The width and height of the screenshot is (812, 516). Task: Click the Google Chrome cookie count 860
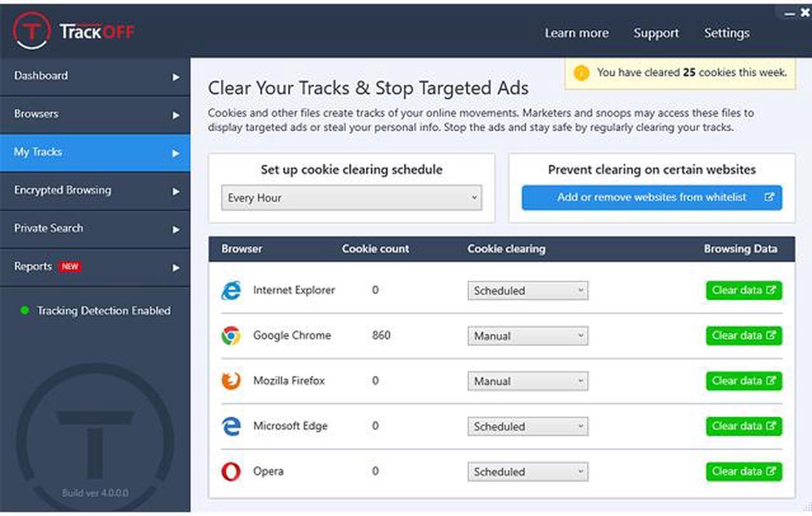[381, 335]
